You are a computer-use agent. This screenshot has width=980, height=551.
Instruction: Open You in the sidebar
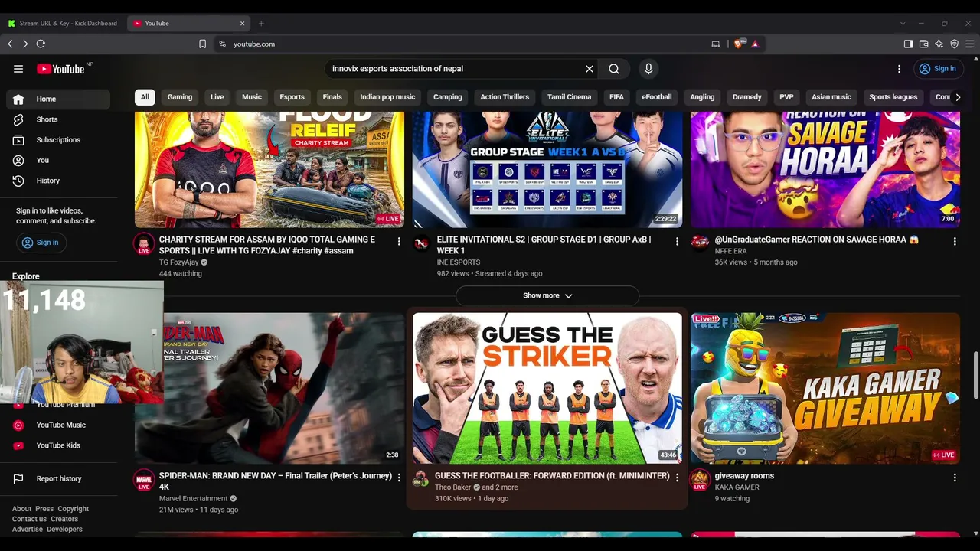[58, 161]
